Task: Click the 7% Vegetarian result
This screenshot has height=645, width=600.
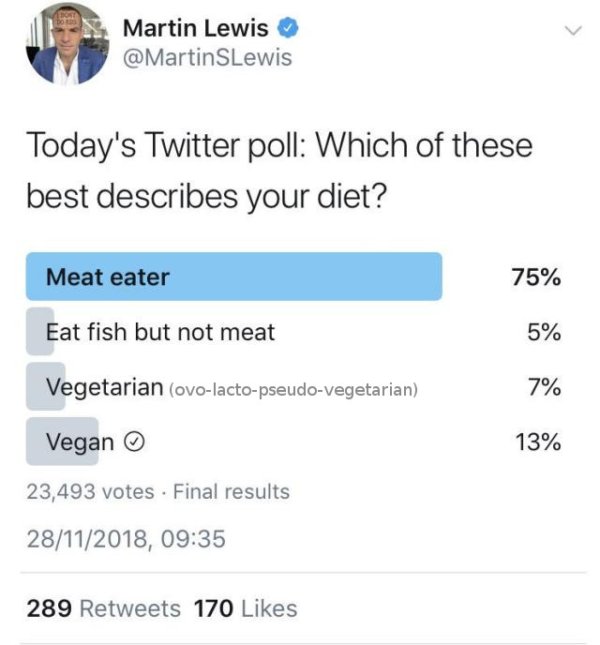Action: point(544,387)
